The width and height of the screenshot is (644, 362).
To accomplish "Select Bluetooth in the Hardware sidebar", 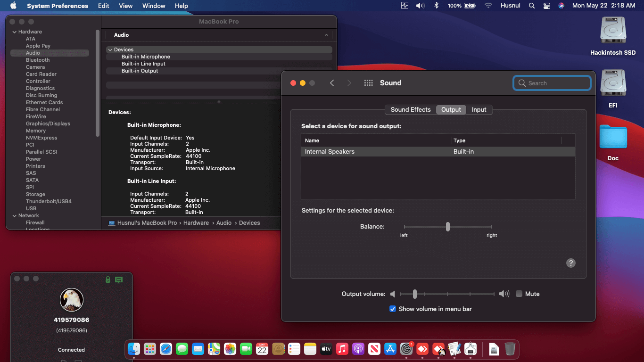I will (x=38, y=60).
